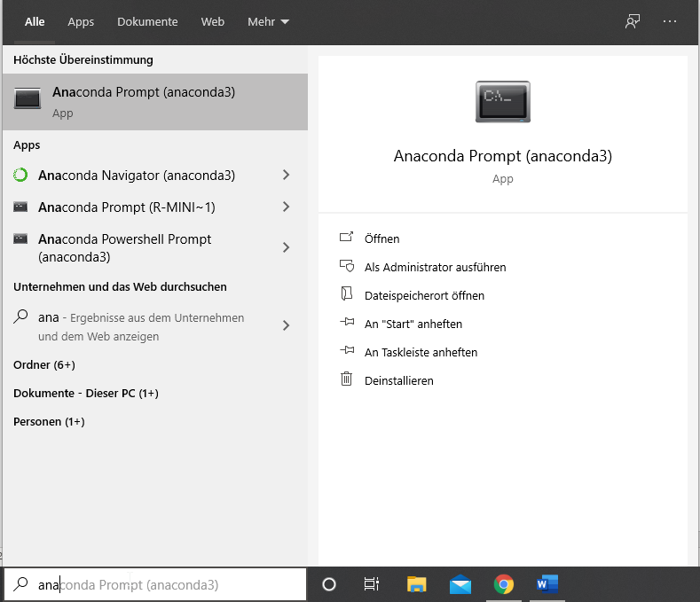Select the Web filter tab

pyautogui.click(x=213, y=22)
